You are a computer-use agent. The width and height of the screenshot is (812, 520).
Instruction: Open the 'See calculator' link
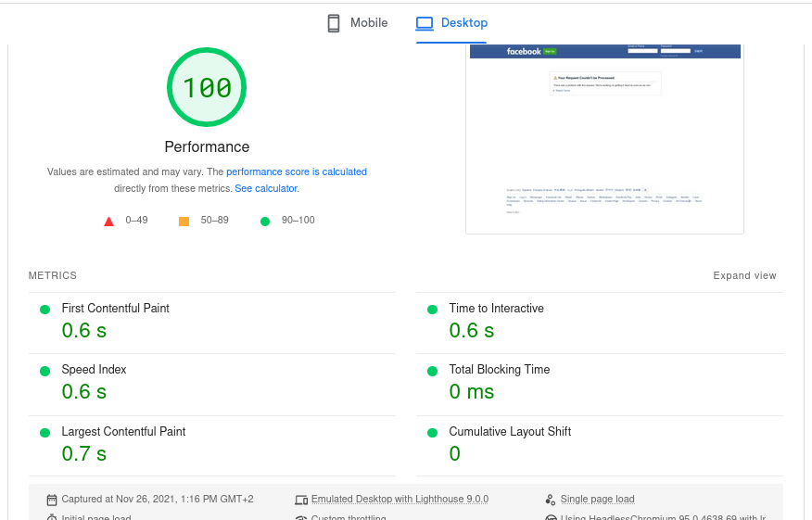click(x=266, y=188)
